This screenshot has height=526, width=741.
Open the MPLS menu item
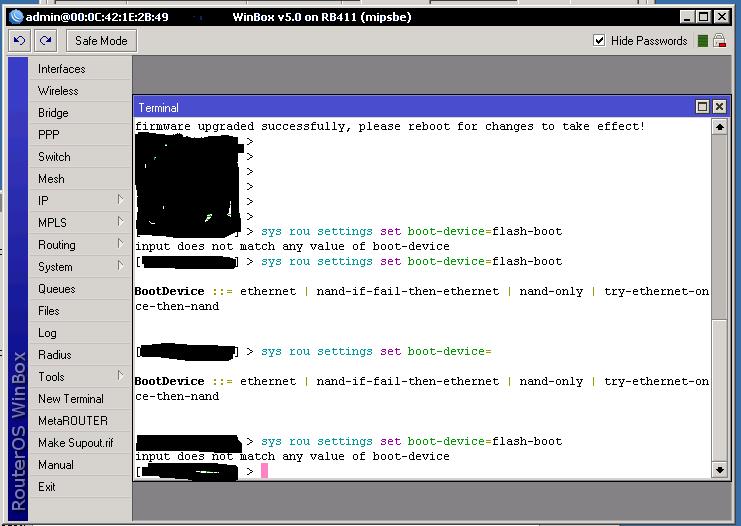coord(80,223)
